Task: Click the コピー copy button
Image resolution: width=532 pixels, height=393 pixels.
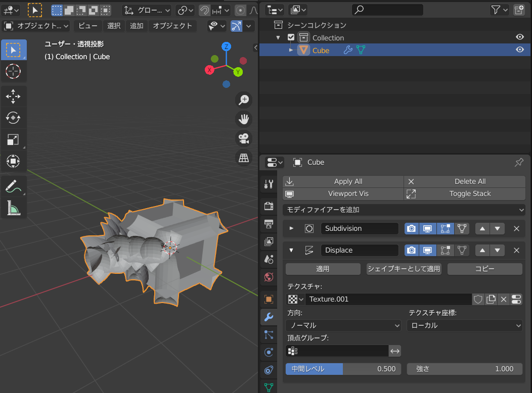Action: pyautogui.click(x=485, y=269)
